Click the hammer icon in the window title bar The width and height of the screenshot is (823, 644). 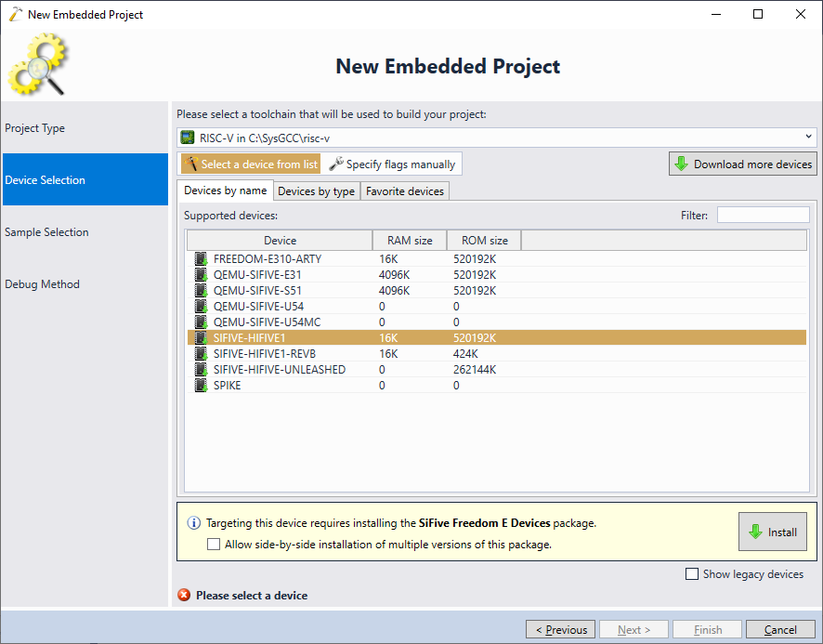[17, 14]
